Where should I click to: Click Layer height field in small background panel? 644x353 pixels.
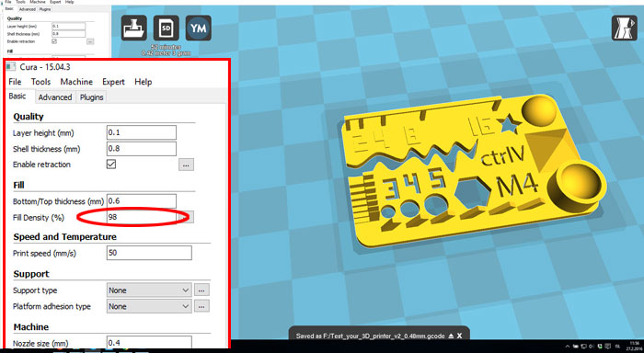pos(69,26)
